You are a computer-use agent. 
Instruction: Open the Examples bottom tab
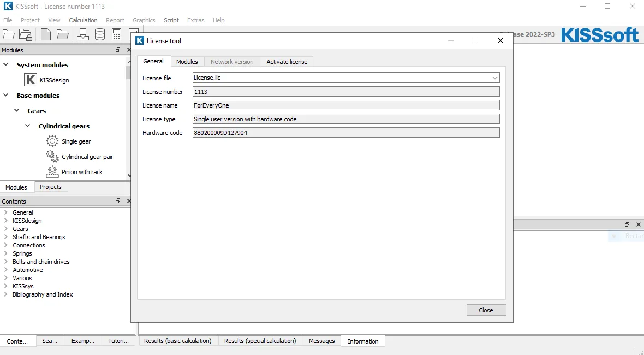[82, 341]
